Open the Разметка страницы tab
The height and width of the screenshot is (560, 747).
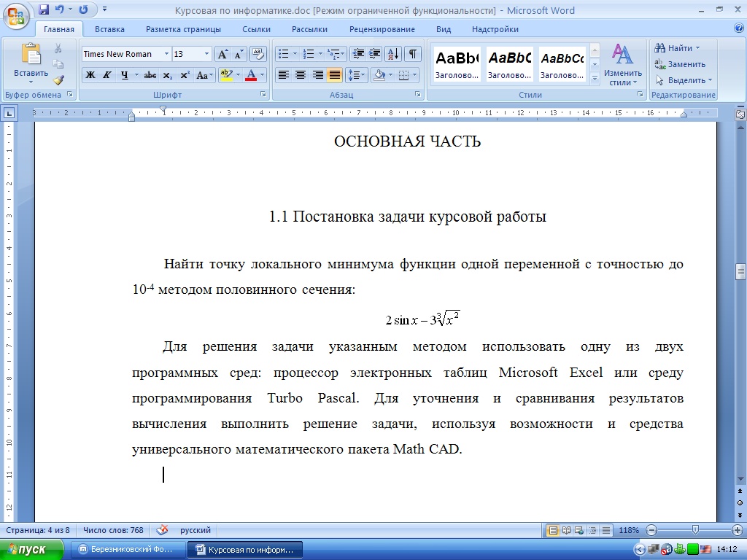[183, 29]
